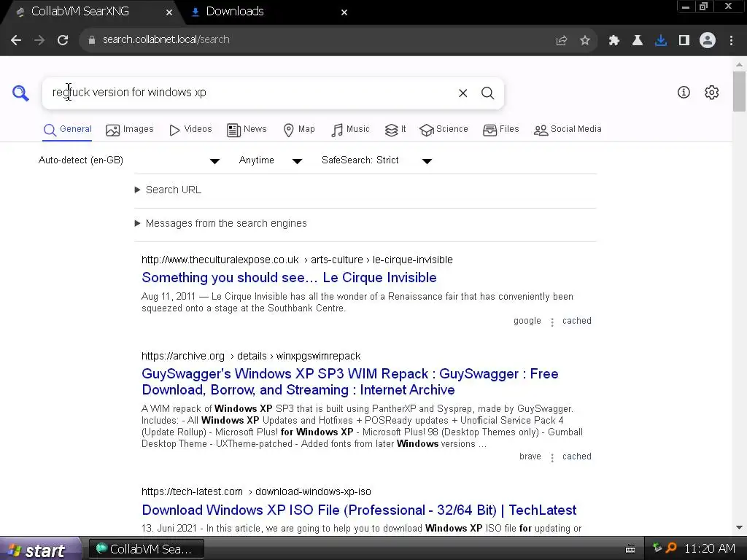Open the Extensions puzzle icon
The image size is (747, 560).
pyautogui.click(x=614, y=41)
